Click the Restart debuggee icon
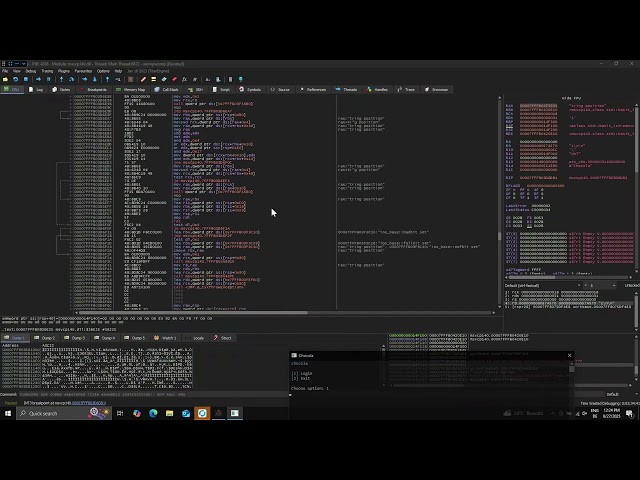 16,79
